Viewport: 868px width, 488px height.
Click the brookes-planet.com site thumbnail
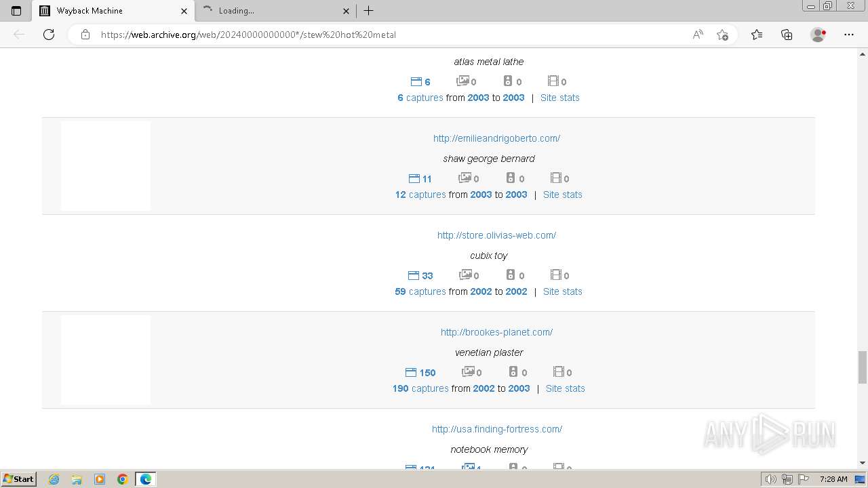point(106,360)
